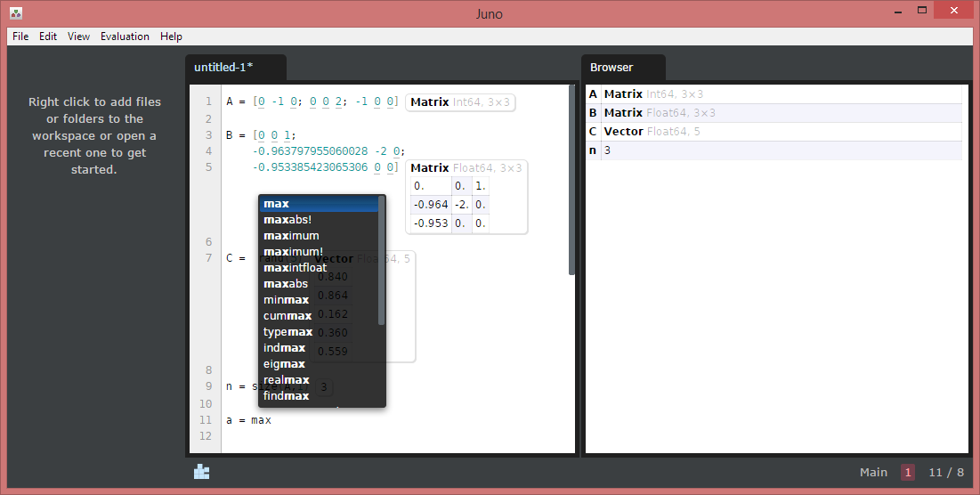
Task: Click code line 'a = max'
Action: pyautogui.click(x=248, y=420)
